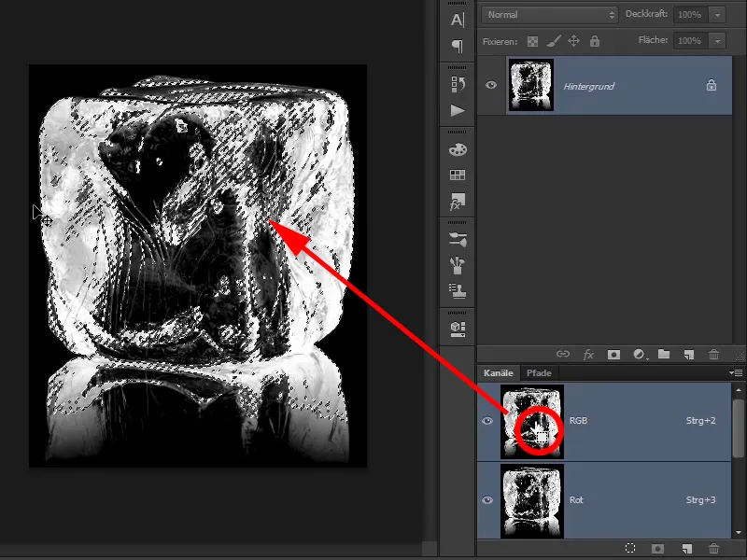This screenshot has width=747, height=560.
Task: Toggle lock transparent pixels next to Fixieren
Action: click(x=532, y=41)
